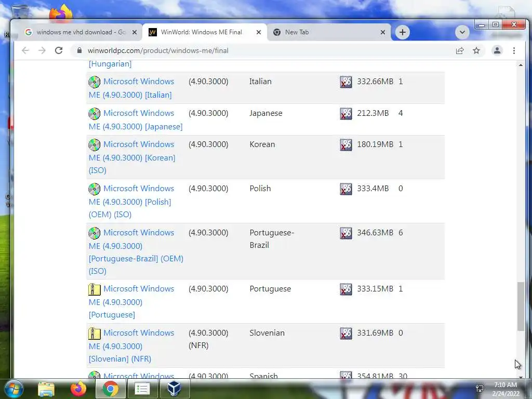
Task: Launch Firefox from the taskbar
Action: click(x=78, y=389)
